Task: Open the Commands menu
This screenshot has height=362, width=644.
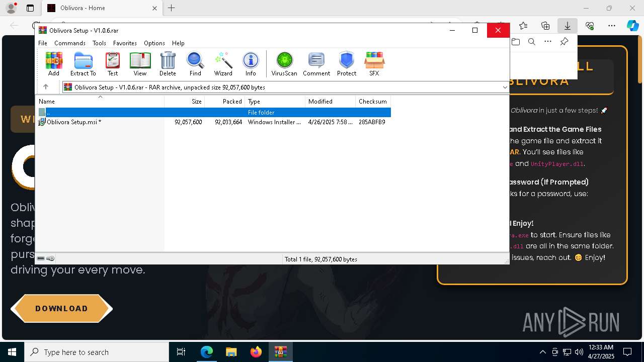Action: (70, 43)
